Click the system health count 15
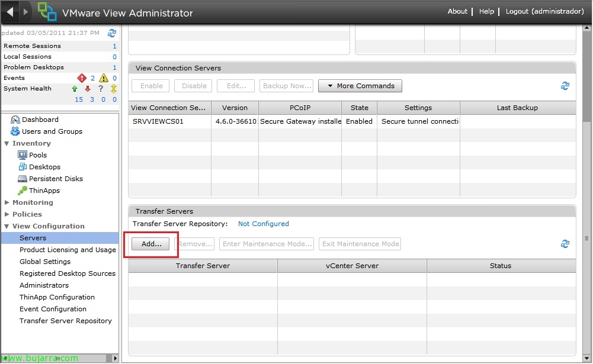The width and height of the screenshot is (593, 364). pos(79,100)
